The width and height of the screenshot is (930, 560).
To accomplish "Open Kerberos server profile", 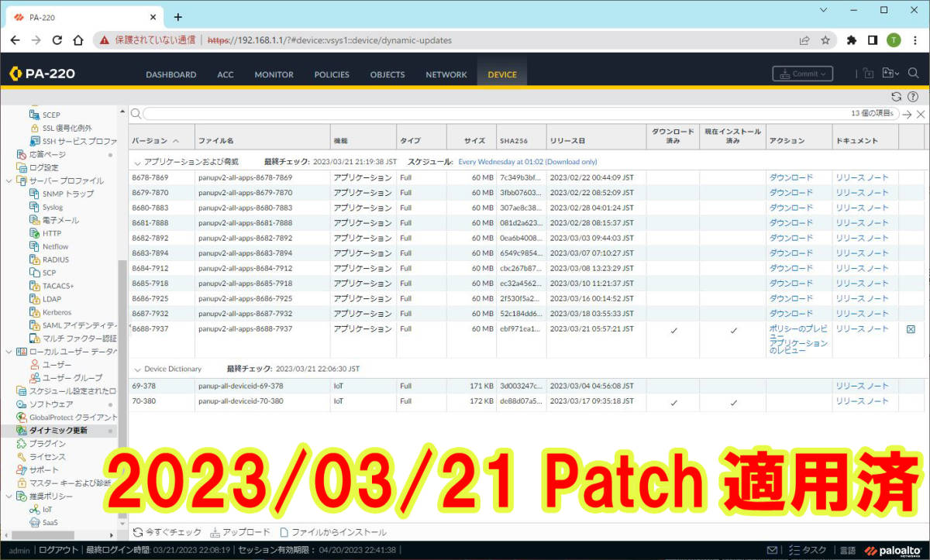I will (57, 312).
